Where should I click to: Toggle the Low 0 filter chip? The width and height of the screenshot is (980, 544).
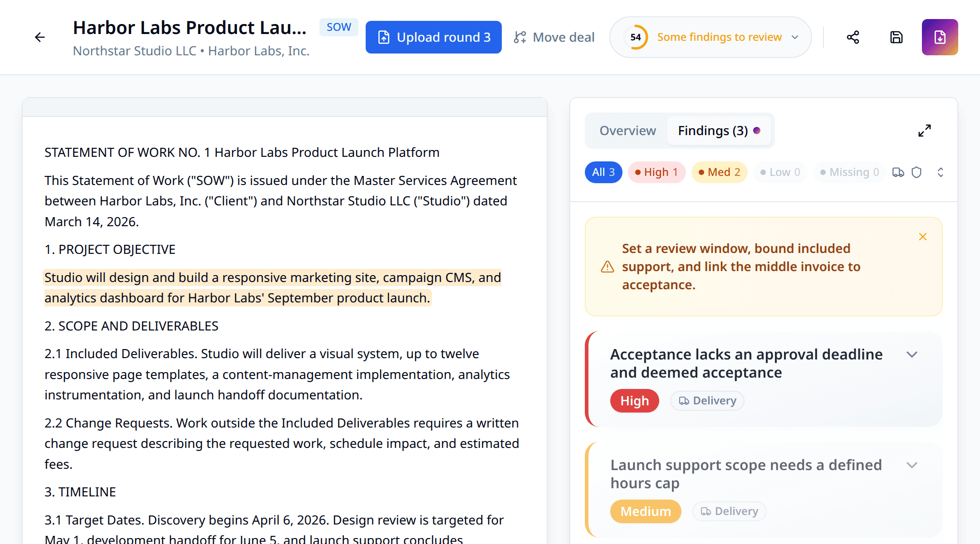pos(780,172)
